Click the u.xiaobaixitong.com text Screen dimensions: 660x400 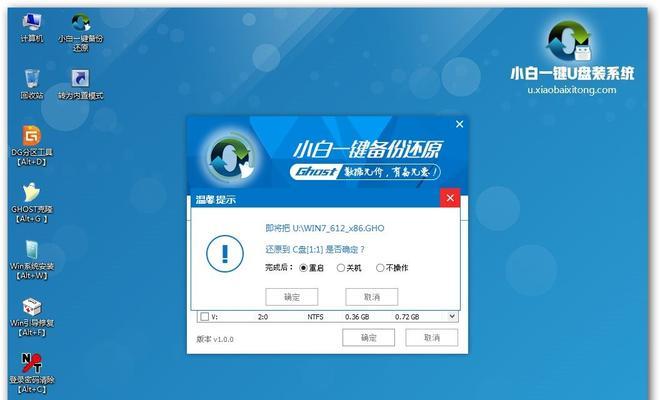[572, 90]
